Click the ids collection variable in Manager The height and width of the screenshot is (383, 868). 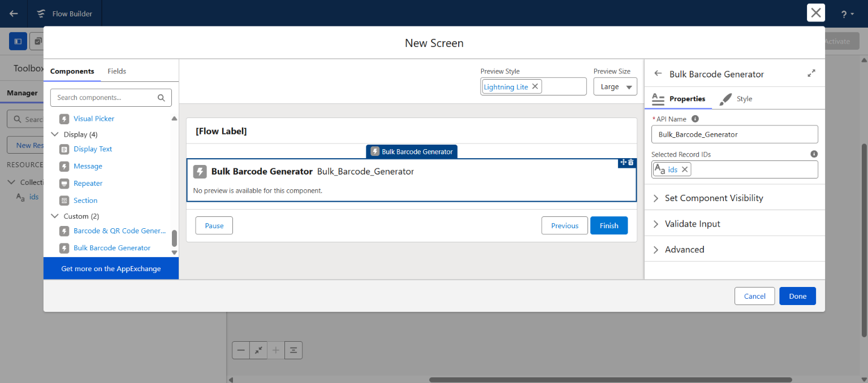[x=34, y=197]
